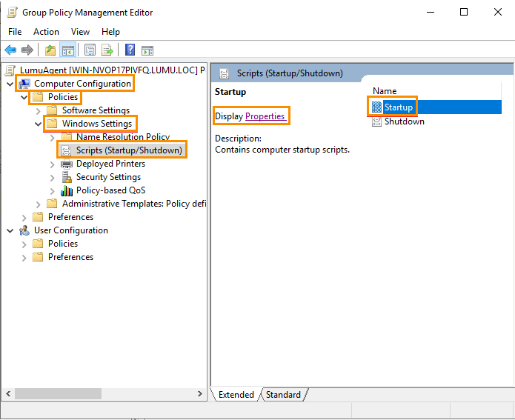Switch to the Extended tab
The image size is (515, 420).
pos(236,394)
